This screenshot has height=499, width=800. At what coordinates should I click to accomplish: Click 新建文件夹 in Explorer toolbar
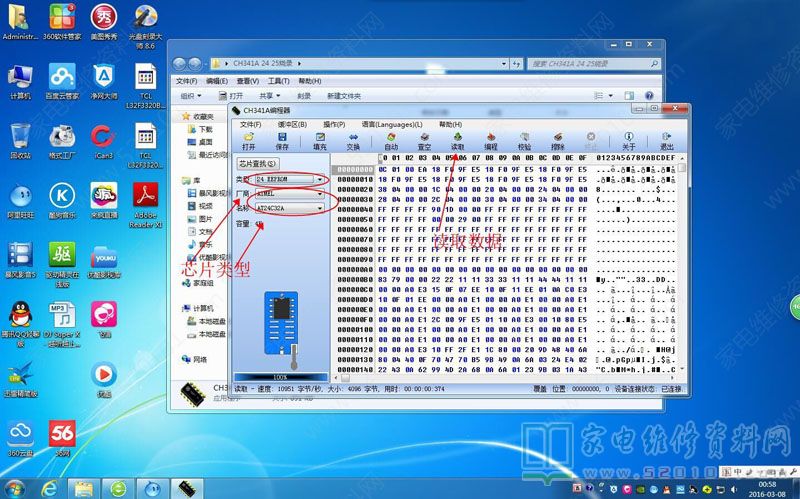pos(343,96)
